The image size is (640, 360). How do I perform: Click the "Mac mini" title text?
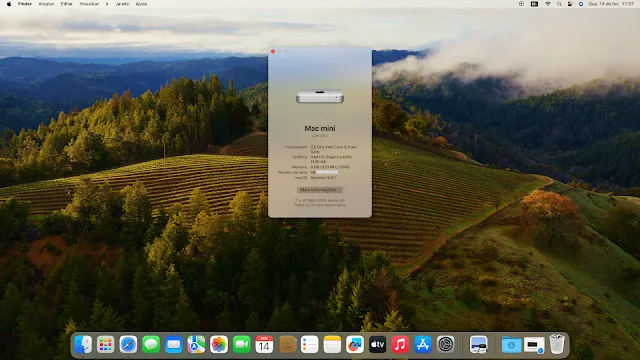[x=320, y=128]
